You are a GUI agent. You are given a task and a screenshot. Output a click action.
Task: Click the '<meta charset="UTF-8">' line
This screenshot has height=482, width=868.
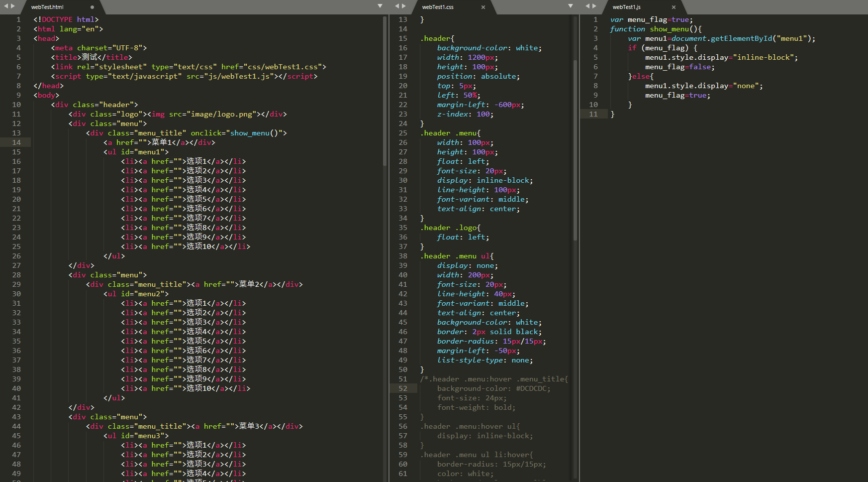pos(99,48)
